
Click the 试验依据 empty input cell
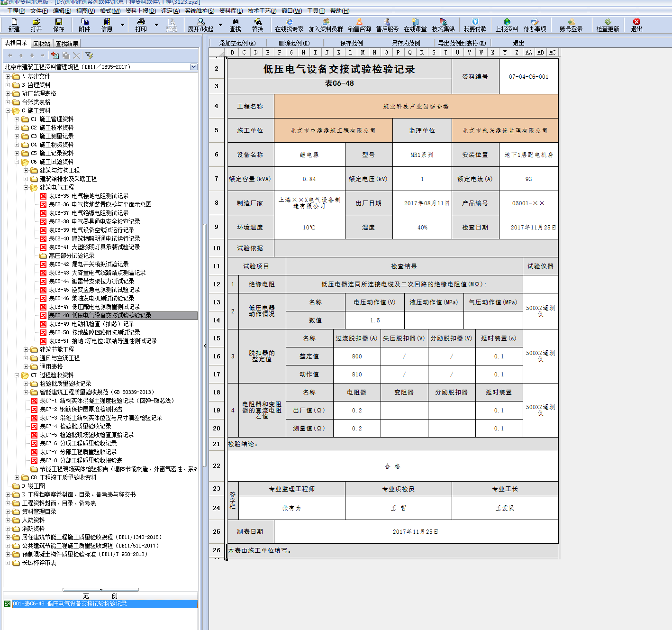point(416,248)
